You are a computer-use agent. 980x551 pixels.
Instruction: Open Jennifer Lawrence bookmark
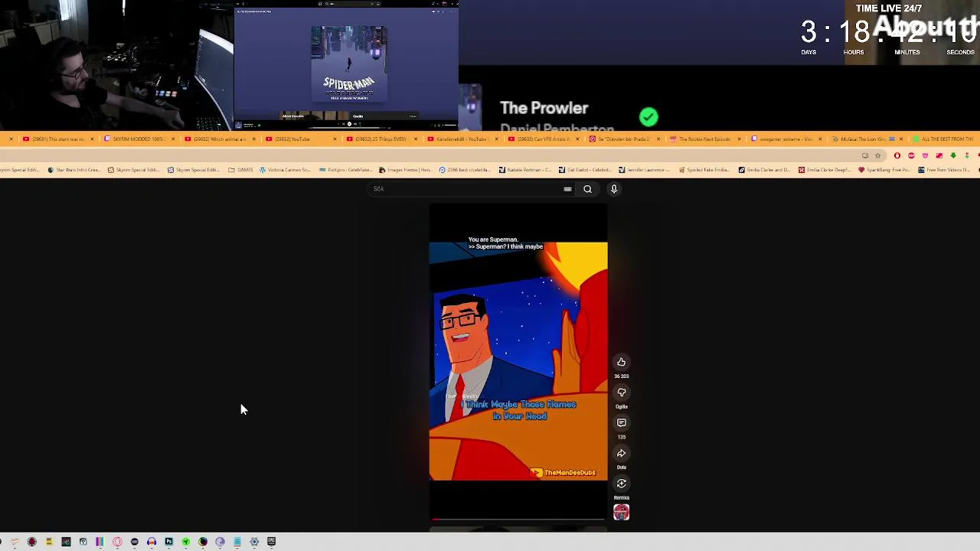pos(644,170)
